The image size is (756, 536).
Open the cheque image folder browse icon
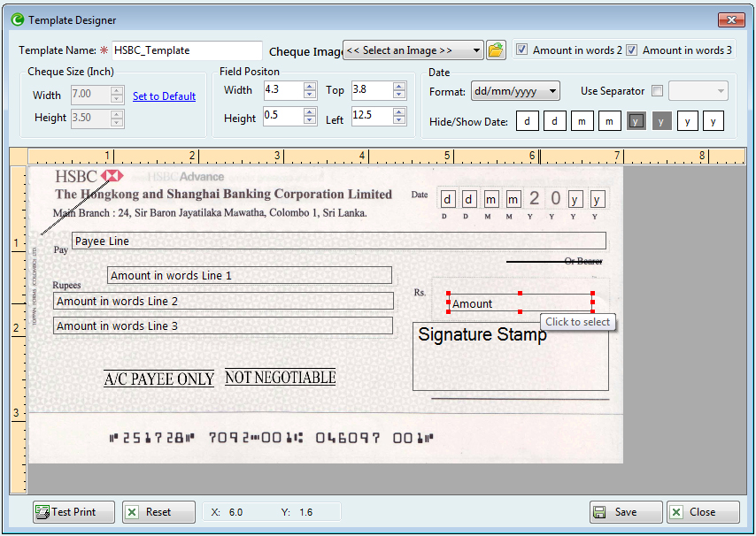pos(496,50)
